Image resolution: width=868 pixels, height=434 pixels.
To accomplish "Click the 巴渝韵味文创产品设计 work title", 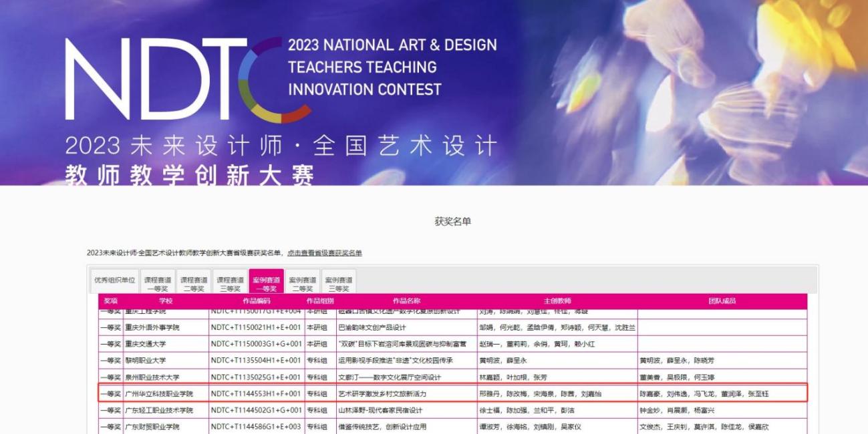I will click(x=372, y=328).
